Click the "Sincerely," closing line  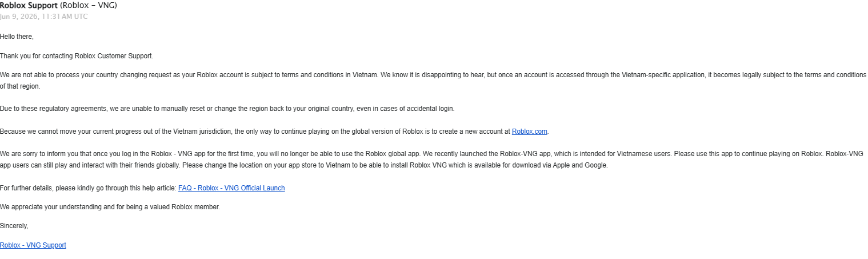(14, 226)
